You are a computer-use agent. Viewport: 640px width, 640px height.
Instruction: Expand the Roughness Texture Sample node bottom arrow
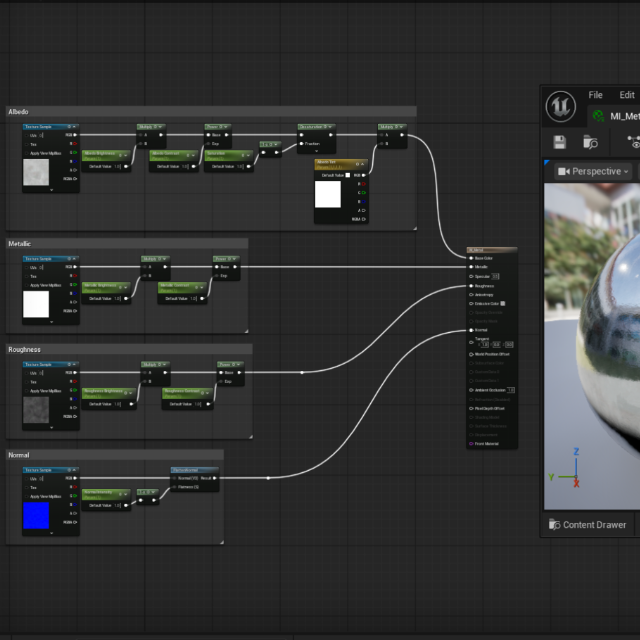pyautogui.click(x=51, y=428)
